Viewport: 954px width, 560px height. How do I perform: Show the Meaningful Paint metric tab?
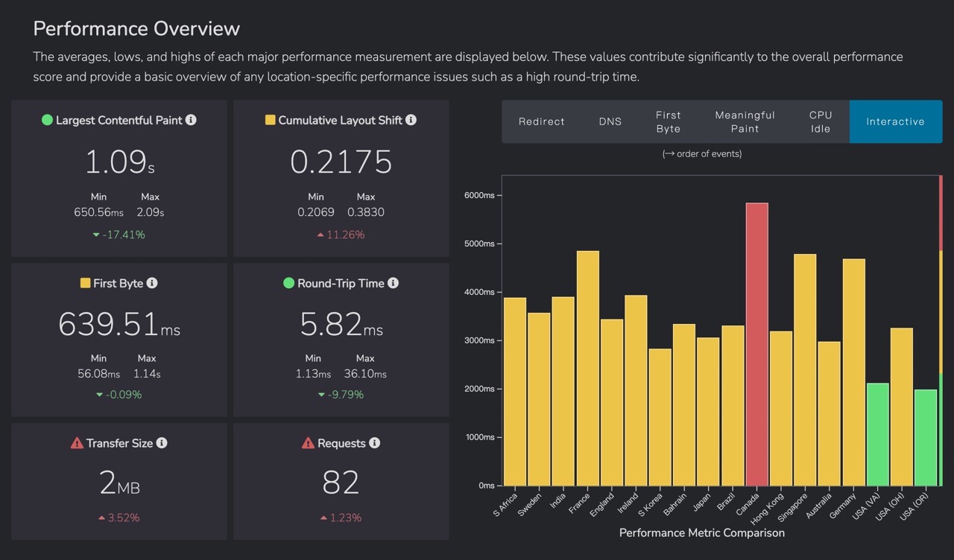745,121
